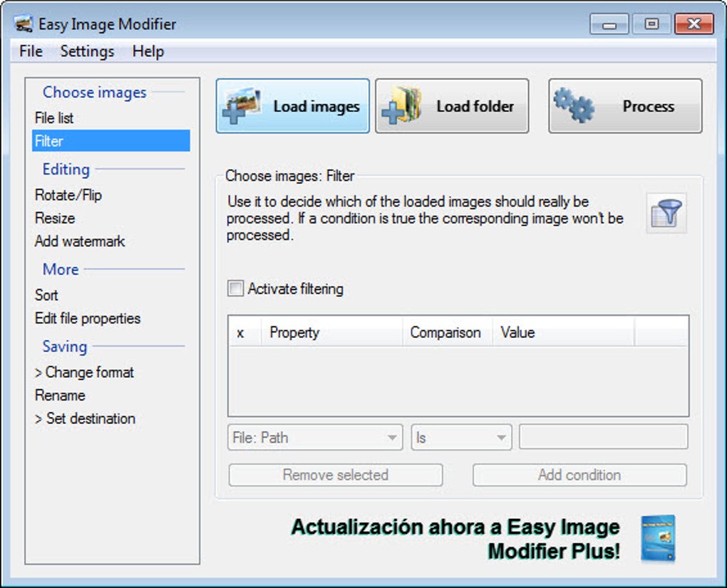727x588 pixels.
Task: Open the Help menu
Action: [x=148, y=51]
